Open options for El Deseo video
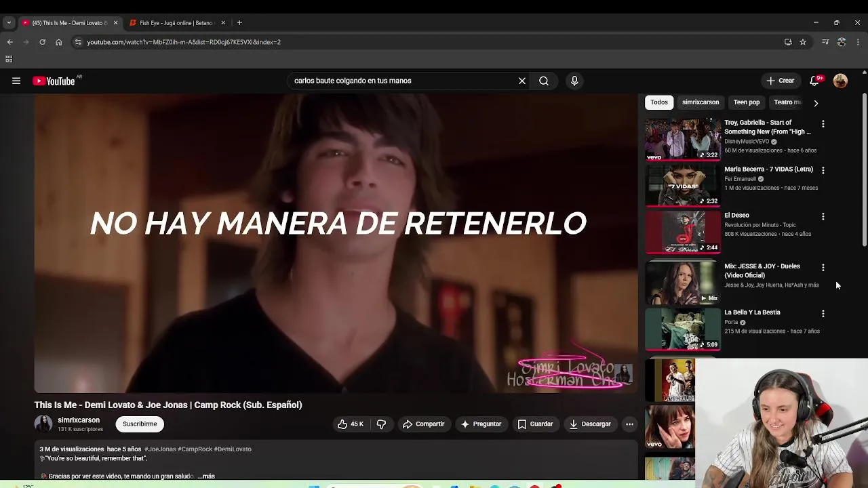868x488 pixels. coord(823,216)
